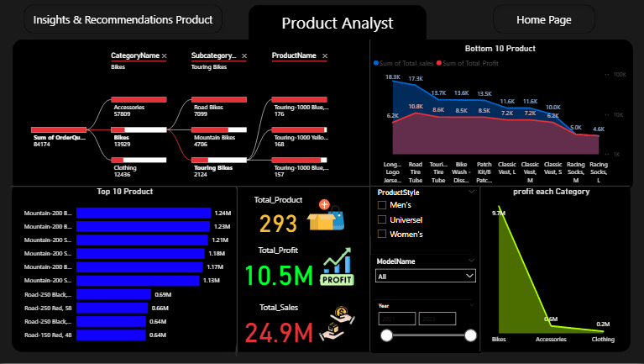This screenshot has width=644, height=364.
Task: Select the Clothing 12436 node
Action: pos(139,160)
